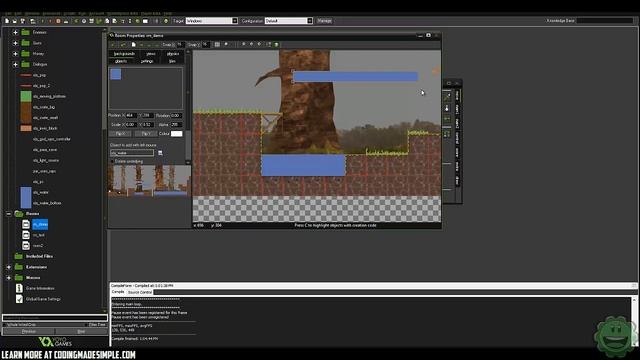Viewport: 640px width, 360px height.
Task: Confirm room changes with the green checkmark
Action: [114, 44]
